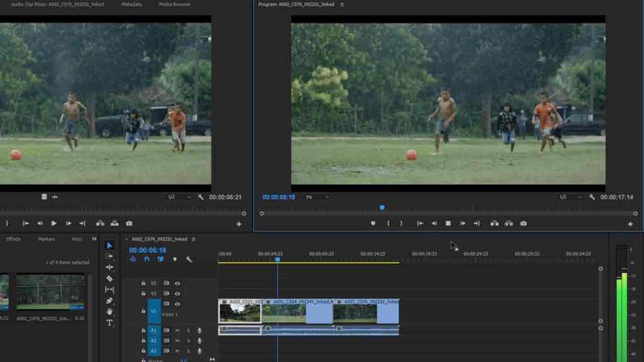Toggle V2 track output eye

(177, 294)
